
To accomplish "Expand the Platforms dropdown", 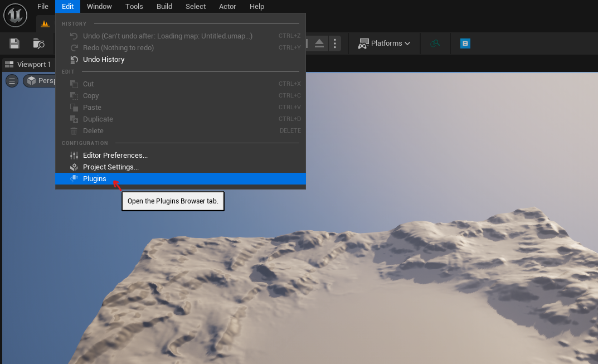I will pyautogui.click(x=384, y=43).
